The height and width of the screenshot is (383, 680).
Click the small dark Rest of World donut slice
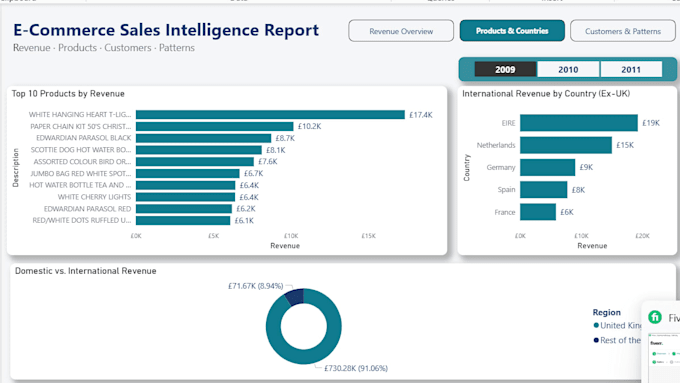[x=295, y=298]
